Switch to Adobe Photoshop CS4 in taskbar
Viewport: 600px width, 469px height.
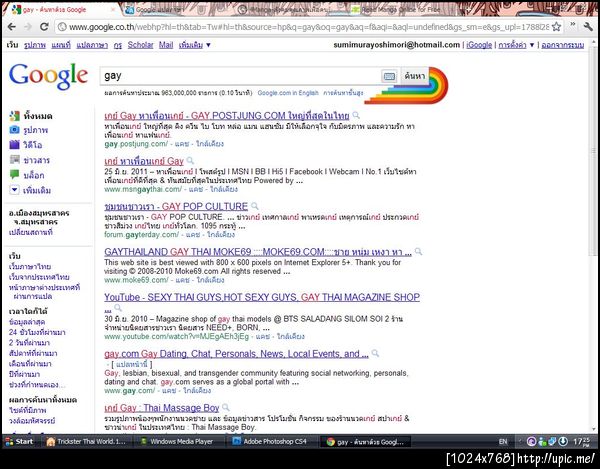270,441
